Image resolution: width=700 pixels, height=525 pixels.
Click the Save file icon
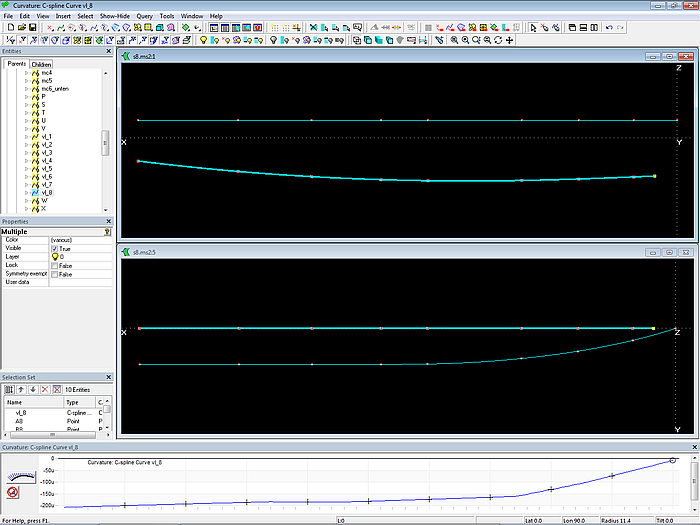pos(32,28)
